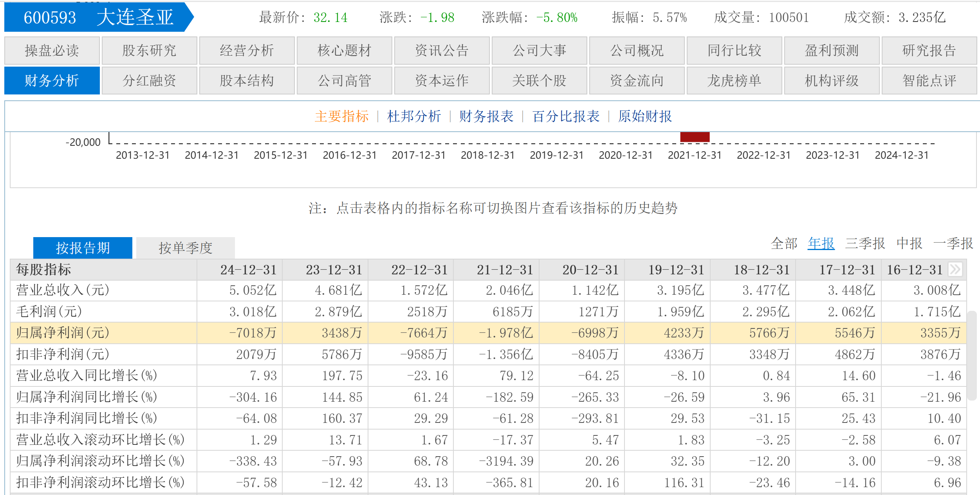Click the red bar in the chart

coord(695,137)
